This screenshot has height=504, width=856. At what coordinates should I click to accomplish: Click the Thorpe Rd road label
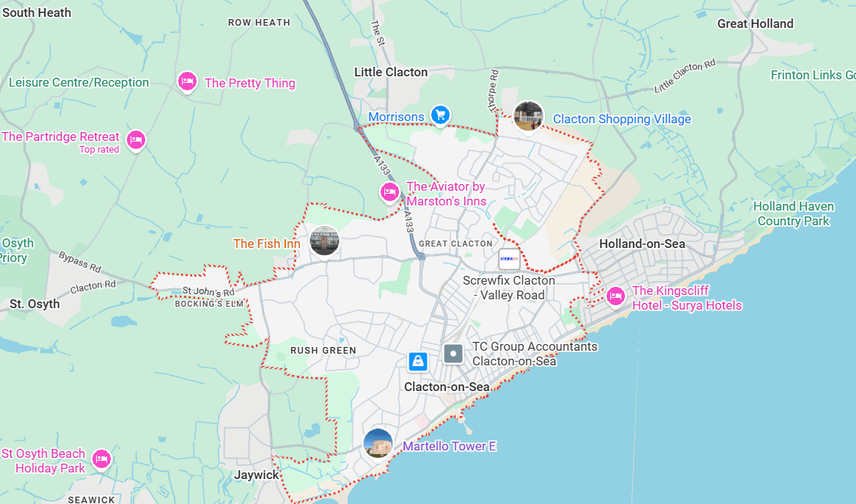(x=494, y=91)
